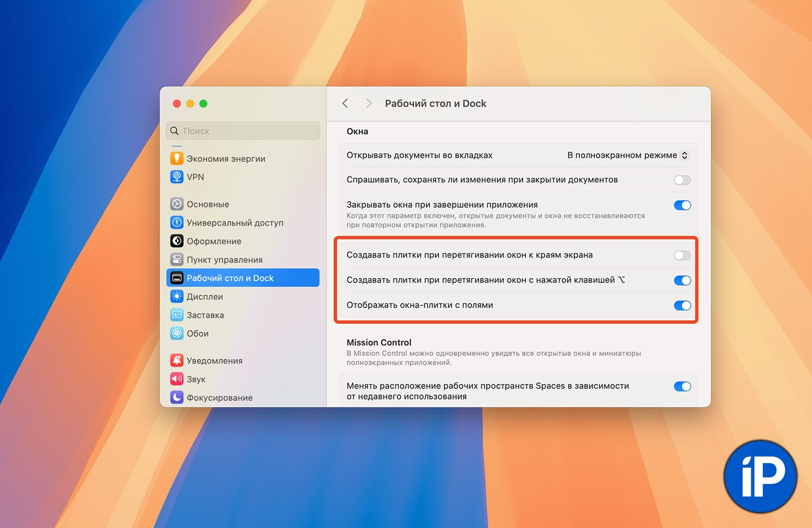This screenshot has width=812, height=528.
Task: Click the green full-screen window button
Action: coord(204,103)
